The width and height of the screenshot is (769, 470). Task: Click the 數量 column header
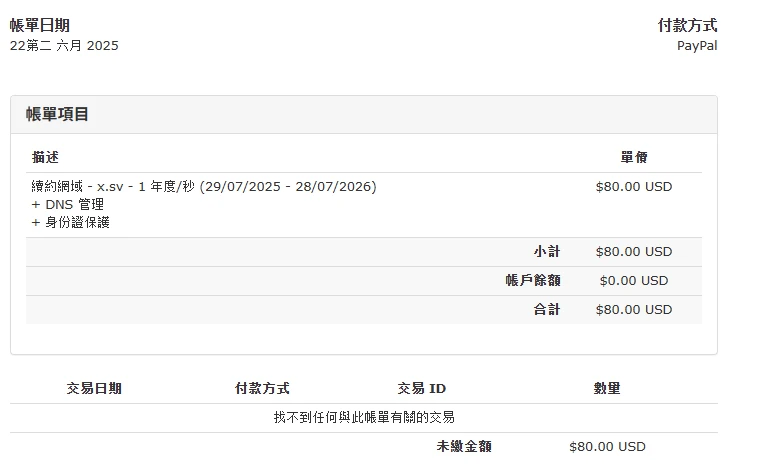tap(607, 389)
